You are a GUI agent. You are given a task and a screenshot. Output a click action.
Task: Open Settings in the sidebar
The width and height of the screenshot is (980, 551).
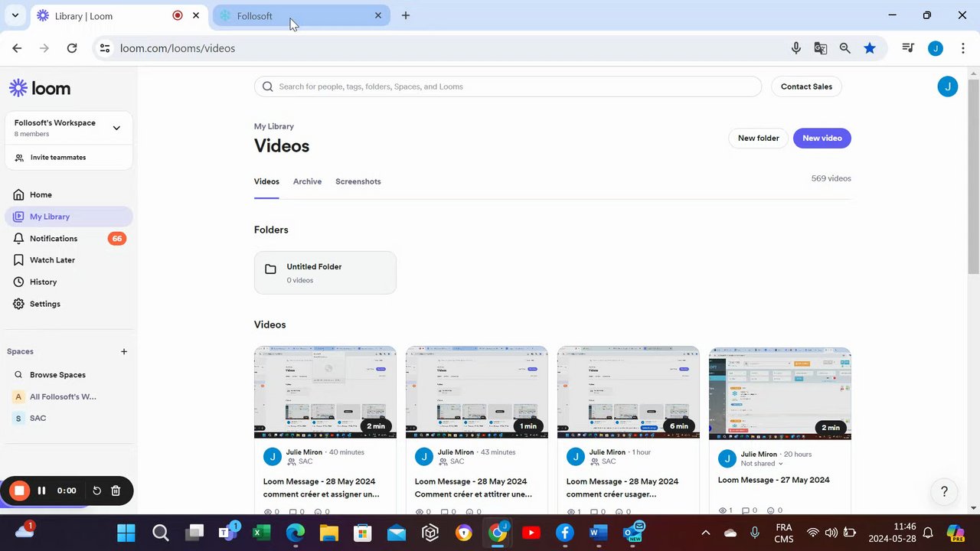point(69,304)
